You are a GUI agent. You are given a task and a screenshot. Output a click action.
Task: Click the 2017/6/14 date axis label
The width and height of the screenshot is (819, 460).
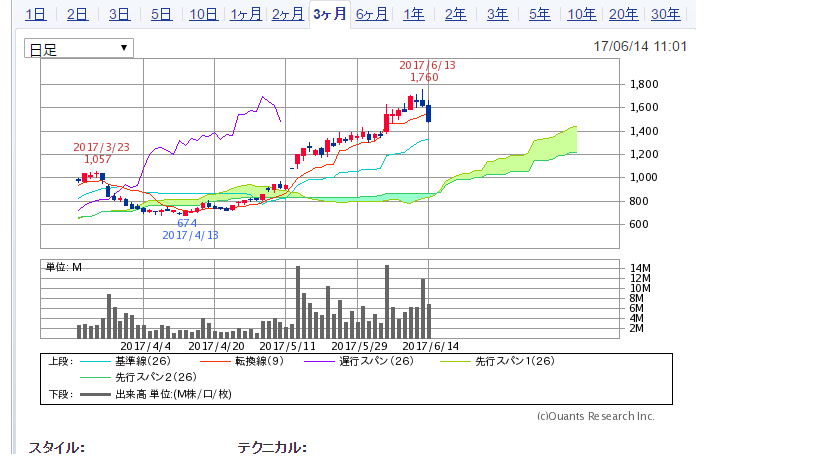coord(430,346)
